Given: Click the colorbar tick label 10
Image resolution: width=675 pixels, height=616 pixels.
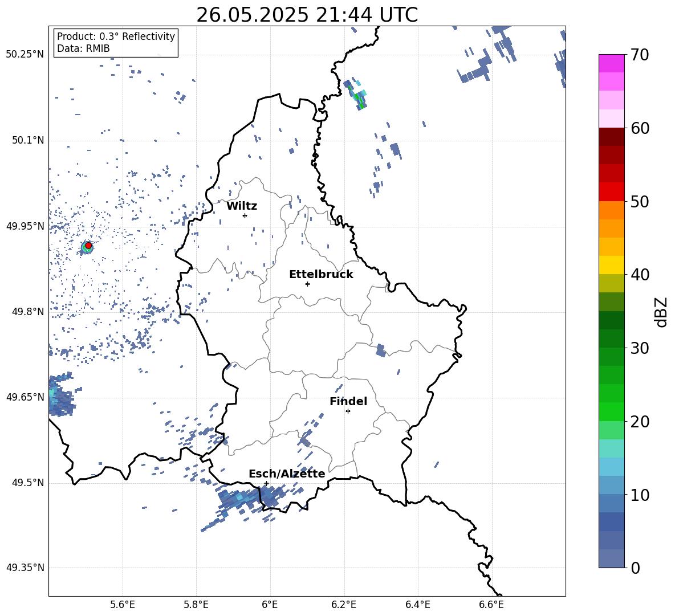Looking at the screenshot, I should (x=640, y=495).
